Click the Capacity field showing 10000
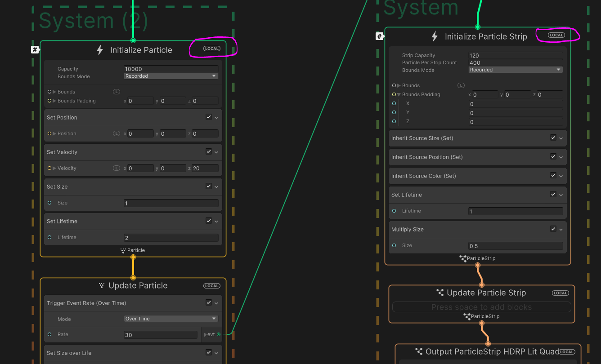 tap(171, 68)
